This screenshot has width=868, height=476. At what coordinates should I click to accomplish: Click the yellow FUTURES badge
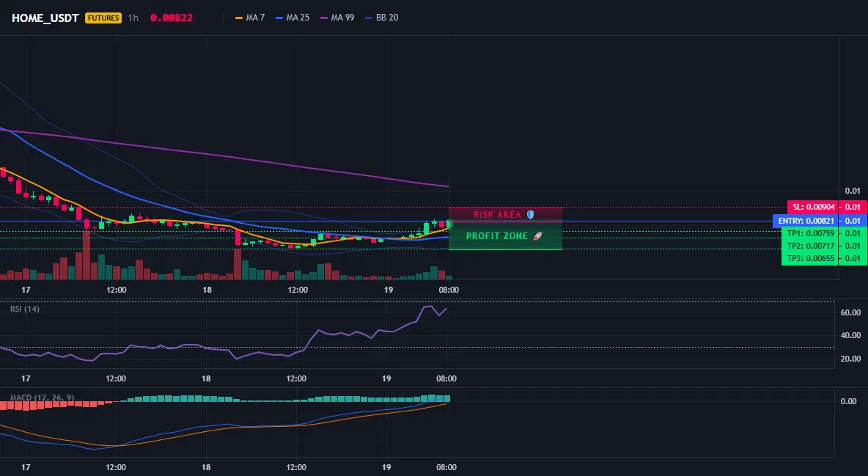[x=103, y=18]
